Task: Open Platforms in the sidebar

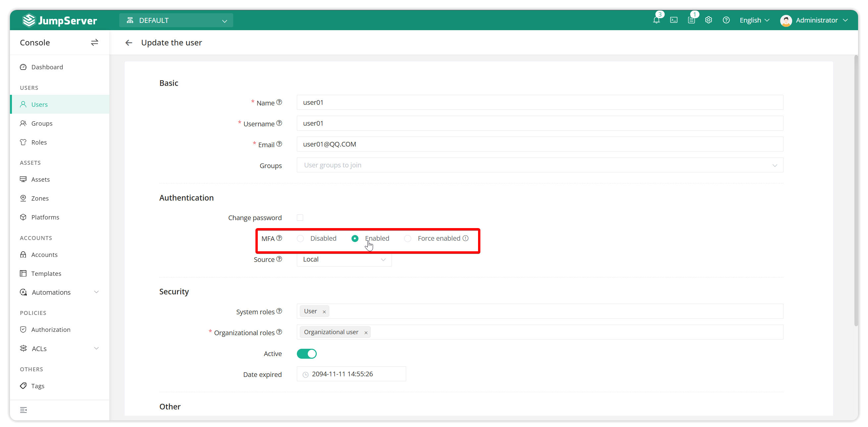Action: 60,217
